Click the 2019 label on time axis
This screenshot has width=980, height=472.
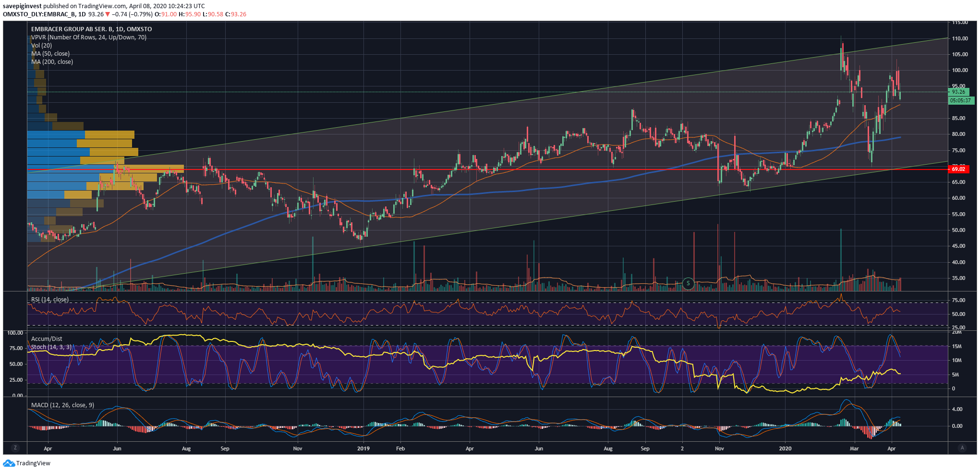point(363,448)
